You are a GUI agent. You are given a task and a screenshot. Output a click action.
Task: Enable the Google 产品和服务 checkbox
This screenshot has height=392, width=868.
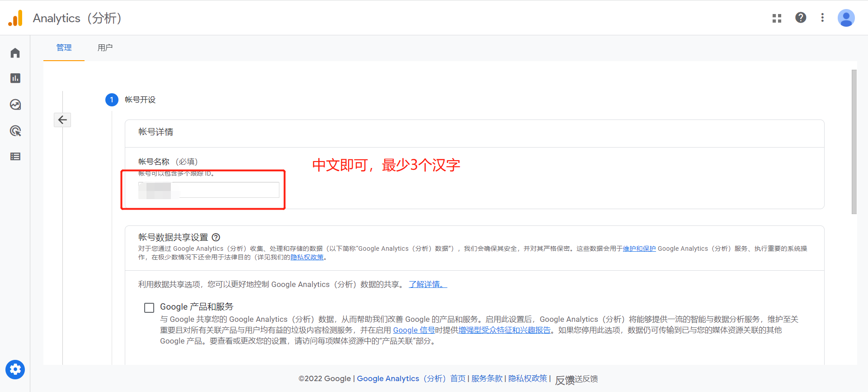pyautogui.click(x=149, y=308)
